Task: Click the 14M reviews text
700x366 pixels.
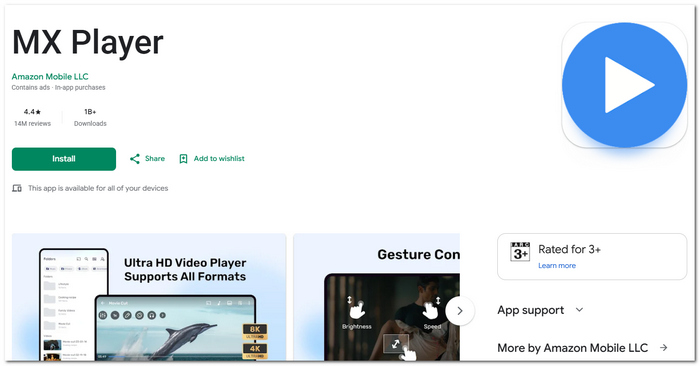Action: (32, 124)
